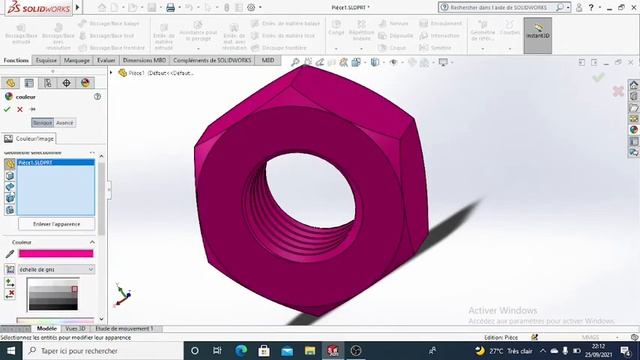Open the Appearances task pane icon
Screen dimensions: 640x360
633,130
